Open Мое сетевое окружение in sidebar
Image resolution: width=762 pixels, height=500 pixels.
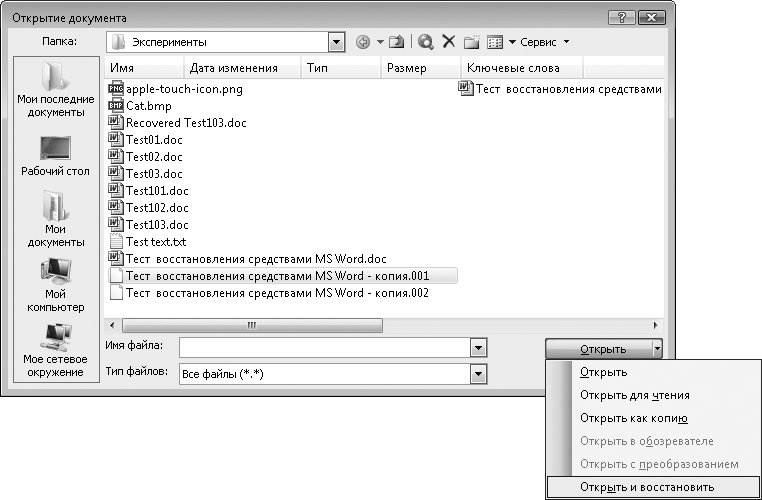(x=56, y=349)
